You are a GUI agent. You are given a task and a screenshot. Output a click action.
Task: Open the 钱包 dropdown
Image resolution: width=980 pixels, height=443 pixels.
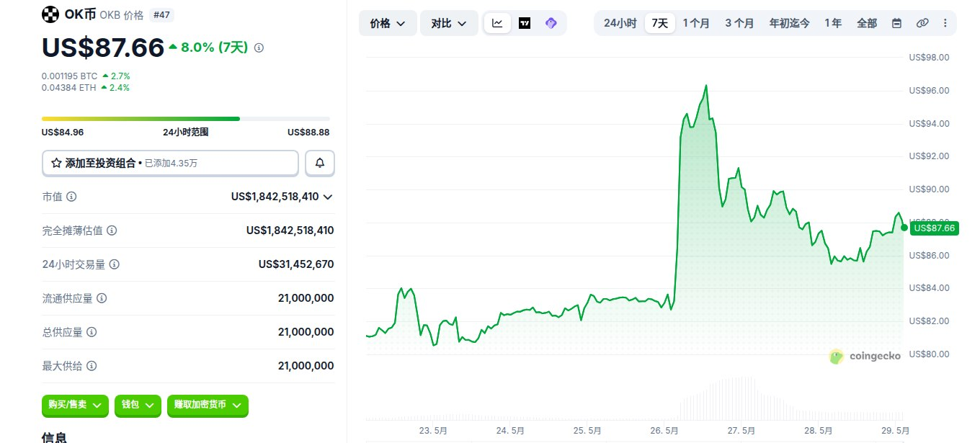click(x=138, y=405)
